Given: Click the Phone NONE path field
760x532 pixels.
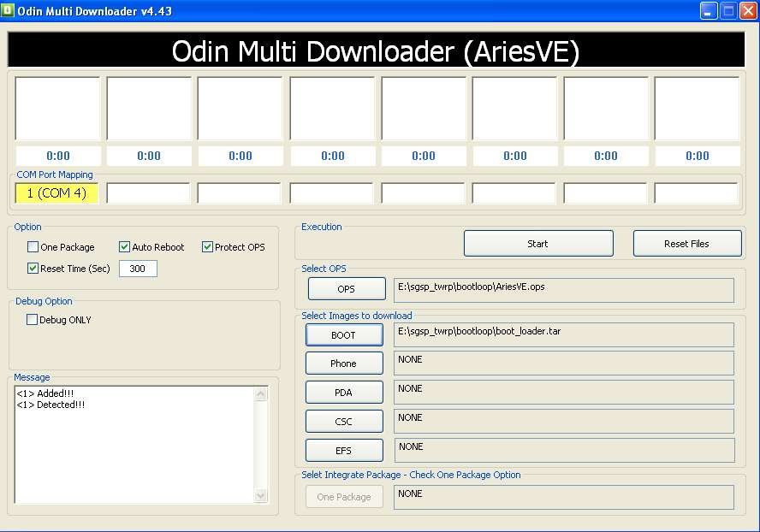Looking at the screenshot, I should (564, 363).
